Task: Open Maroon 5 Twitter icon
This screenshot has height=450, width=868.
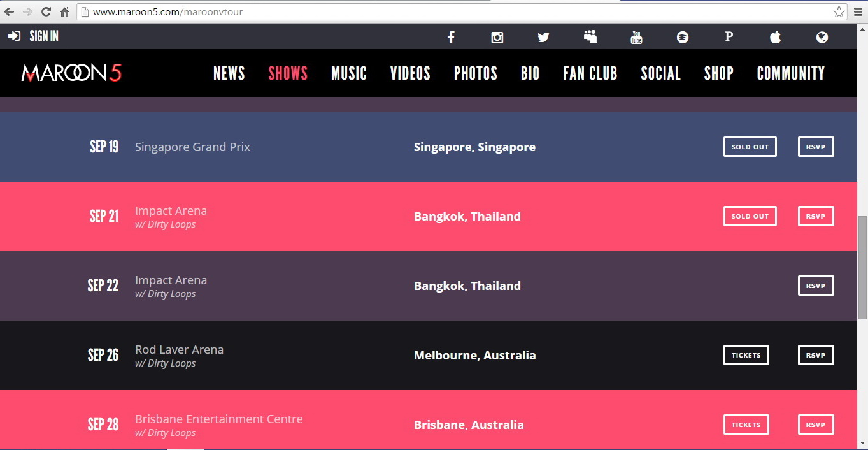Action: click(543, 37)
